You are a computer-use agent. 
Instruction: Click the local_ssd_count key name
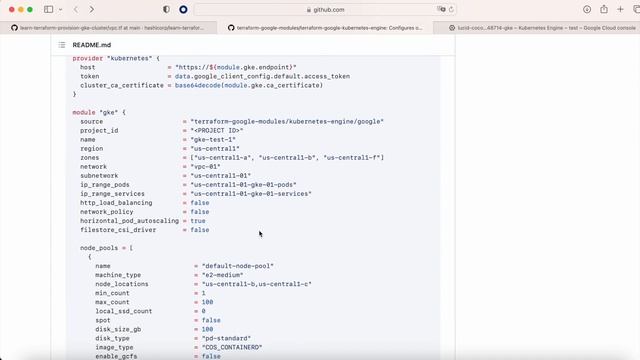tap(124, 311)
